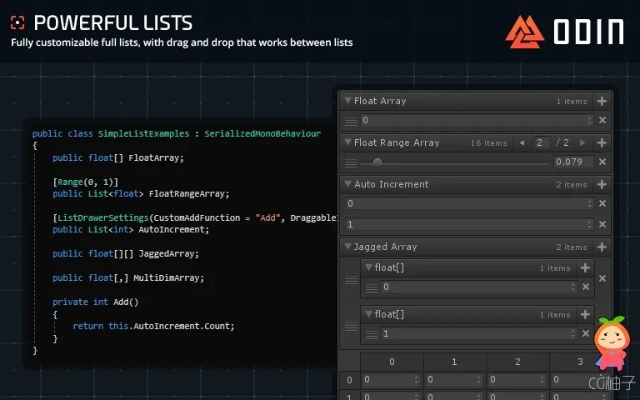Viewport: 640px width, 400px height.
Task: Add item to Jagged Array list
Action: pos(601,246)
